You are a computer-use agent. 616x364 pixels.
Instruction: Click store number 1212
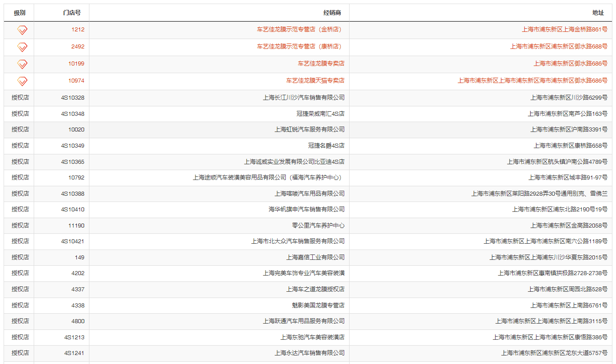pos(78,30)
